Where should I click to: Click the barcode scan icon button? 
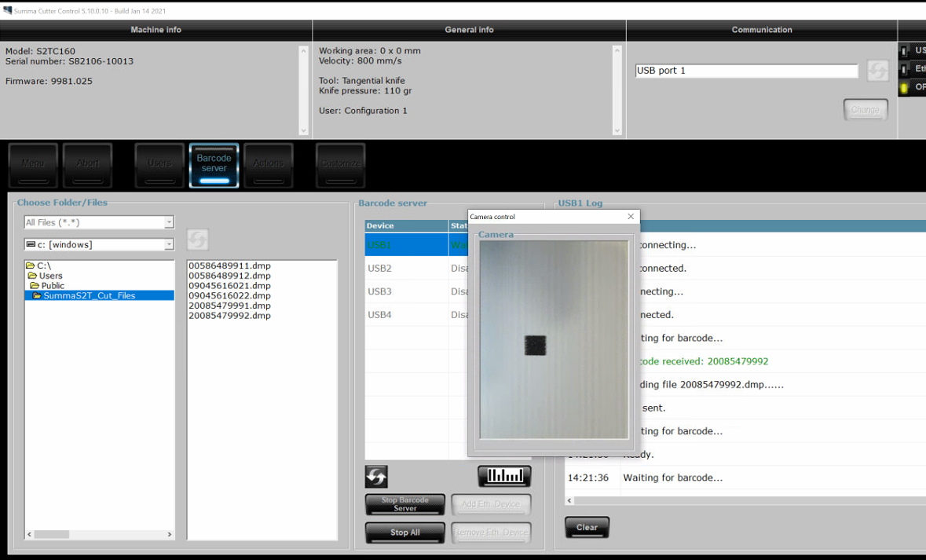(504, 476)
